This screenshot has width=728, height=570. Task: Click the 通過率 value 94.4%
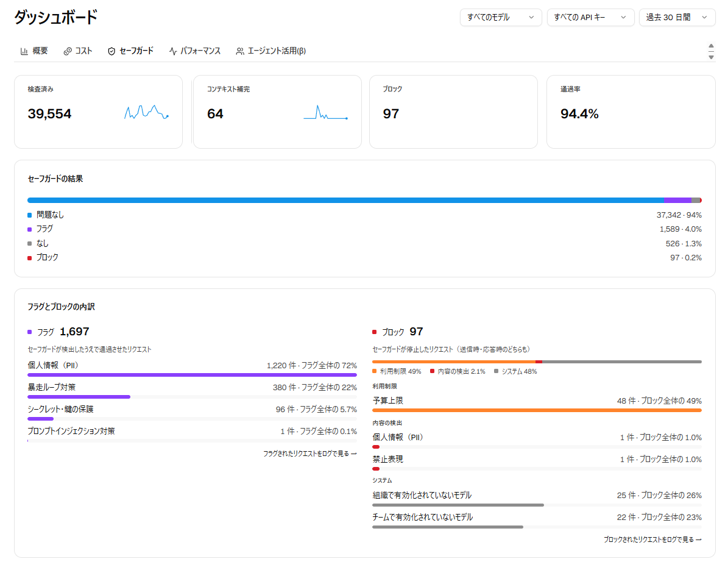(x=579, y=114)
